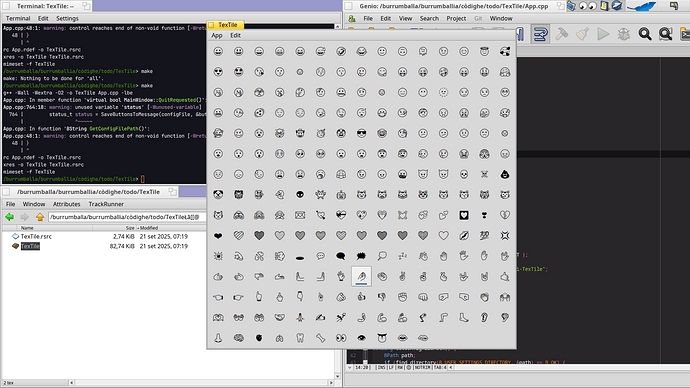Pick the heart decoration black square emoji
Image resolution: width=690 pixels, height=388 pixels.
tap(464, 215)
